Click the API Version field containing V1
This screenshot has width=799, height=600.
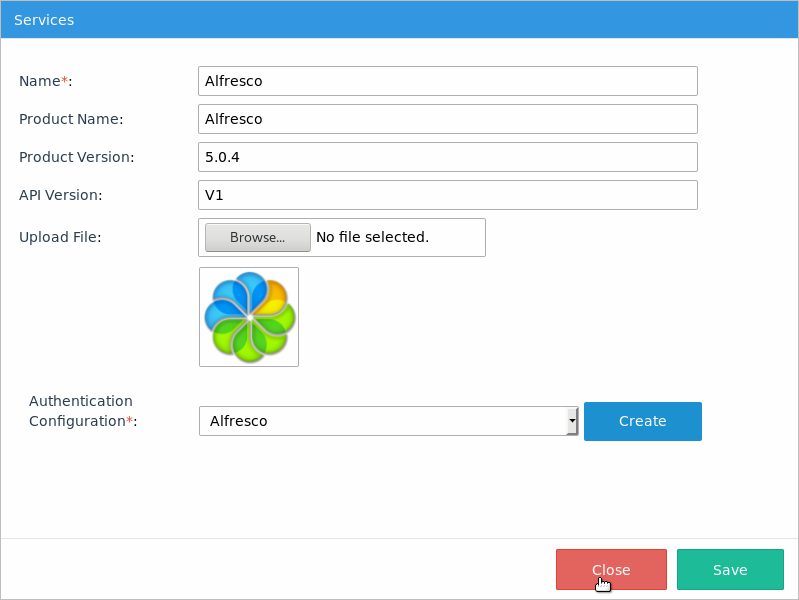tap(447, 195)
